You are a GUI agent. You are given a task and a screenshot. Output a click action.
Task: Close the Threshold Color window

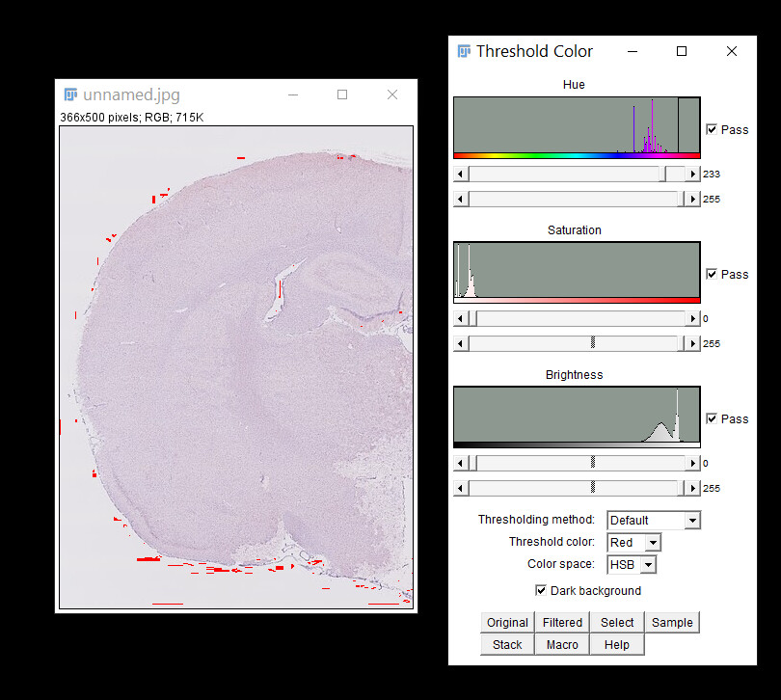click(732, 51)
